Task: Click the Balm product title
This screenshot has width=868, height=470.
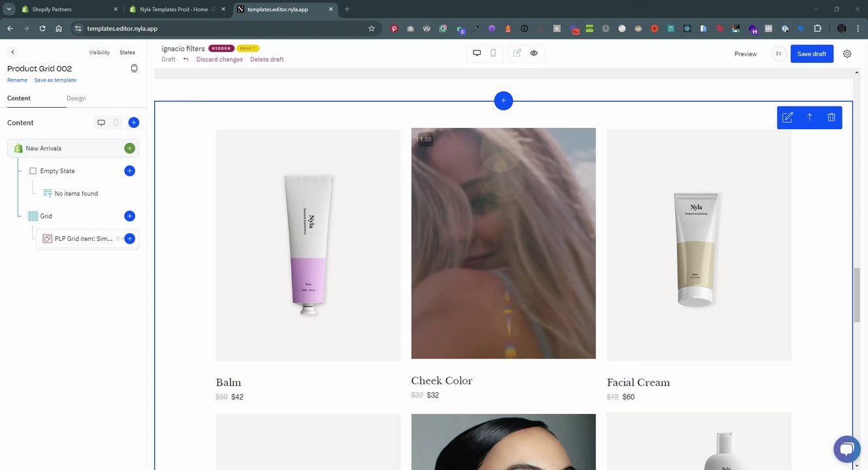Action: click(229, 383)
